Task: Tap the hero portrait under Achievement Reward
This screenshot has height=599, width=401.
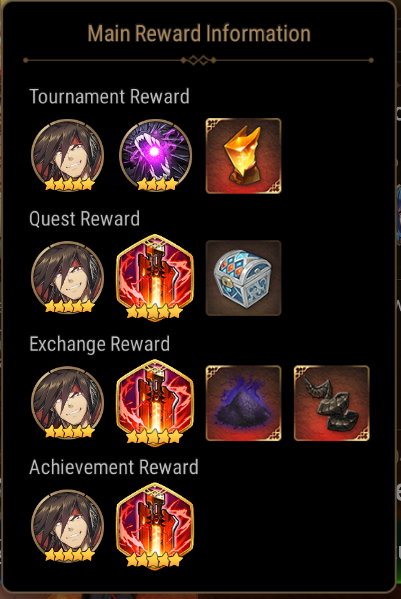Action: (x=68, y=526)
